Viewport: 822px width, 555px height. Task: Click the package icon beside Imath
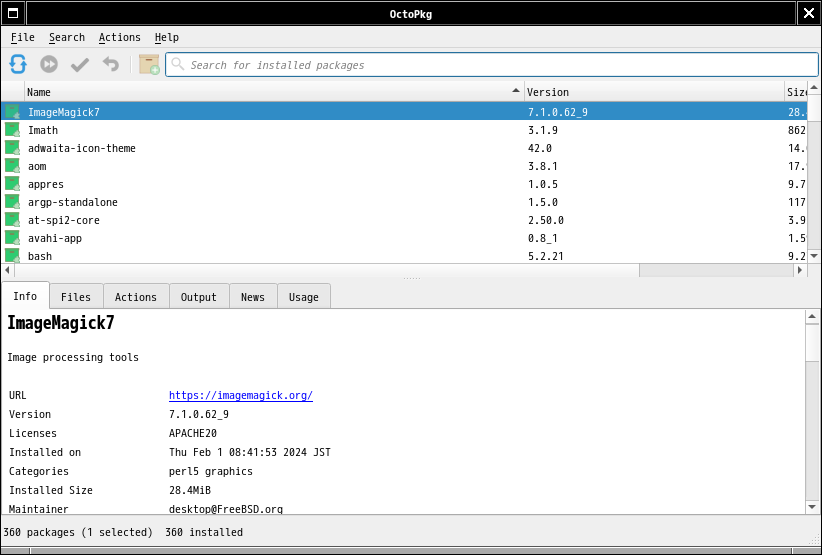click(x=13, y=129)
